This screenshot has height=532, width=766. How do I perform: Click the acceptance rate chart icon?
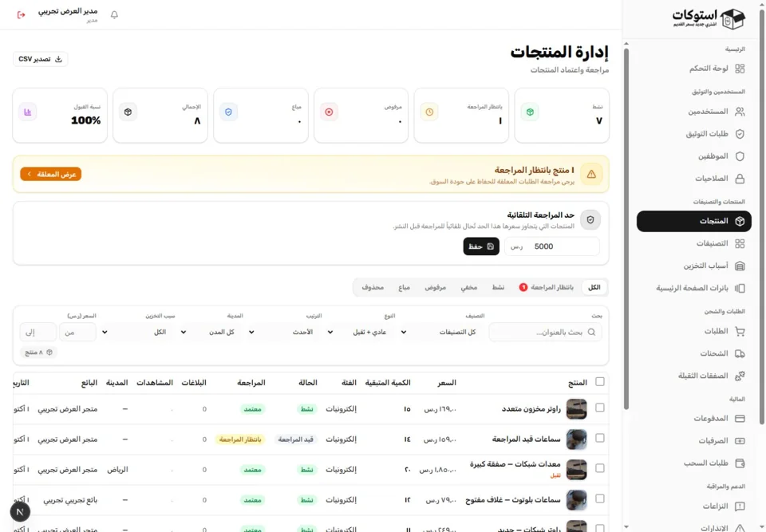point(28,112)
